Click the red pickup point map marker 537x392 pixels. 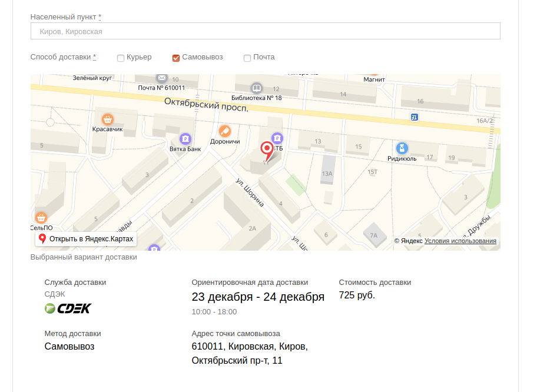267,149
